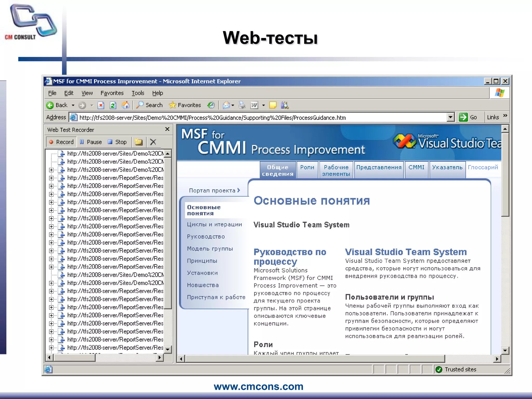The image size is (532, 399).
Task: Open Mail options dropdown arrow
Action: [x=233, y=105]
